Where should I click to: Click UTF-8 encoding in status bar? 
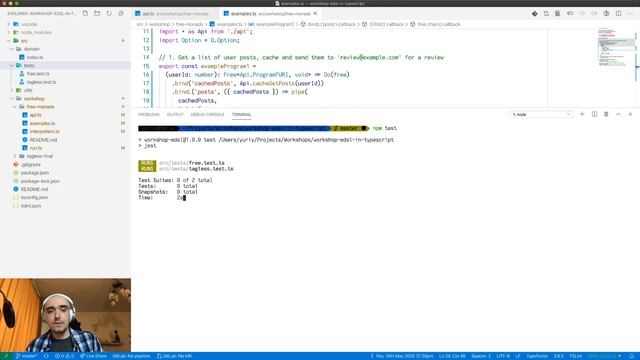[503, 356]
